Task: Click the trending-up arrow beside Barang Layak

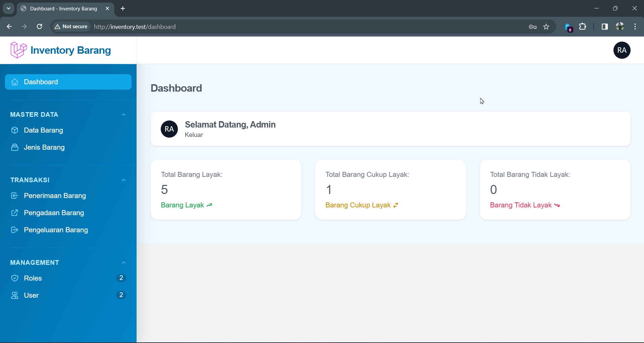Action: [x=209, y=205]
